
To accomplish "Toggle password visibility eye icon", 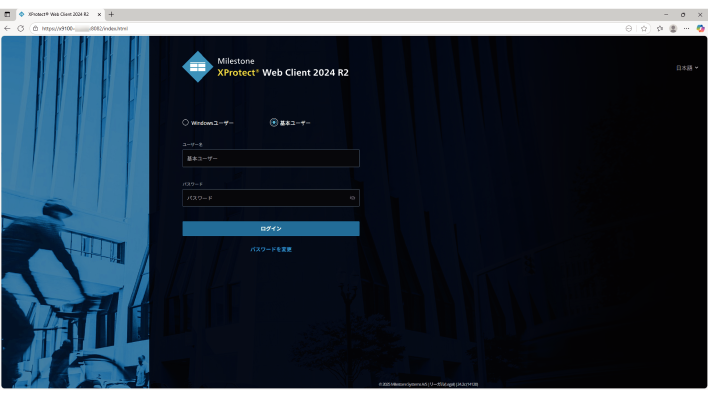I will (x=352, y=198).
